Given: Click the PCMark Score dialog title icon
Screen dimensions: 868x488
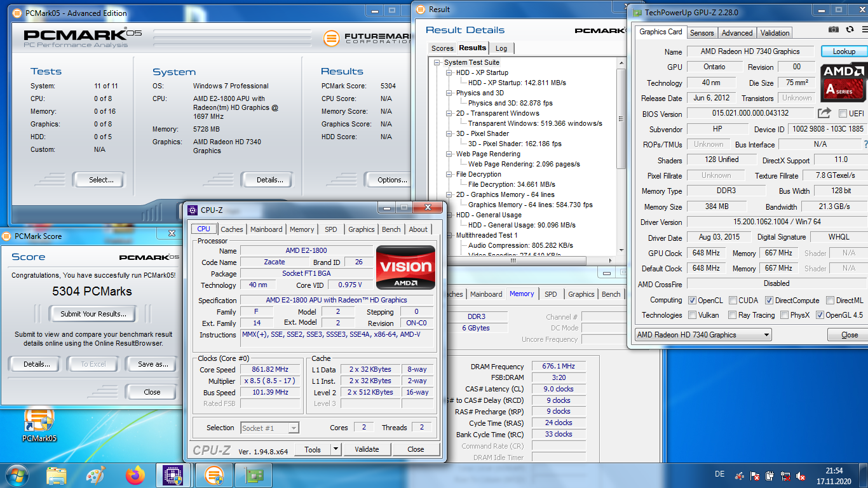Looking at the screenshot, I should [x=6, y=236].
